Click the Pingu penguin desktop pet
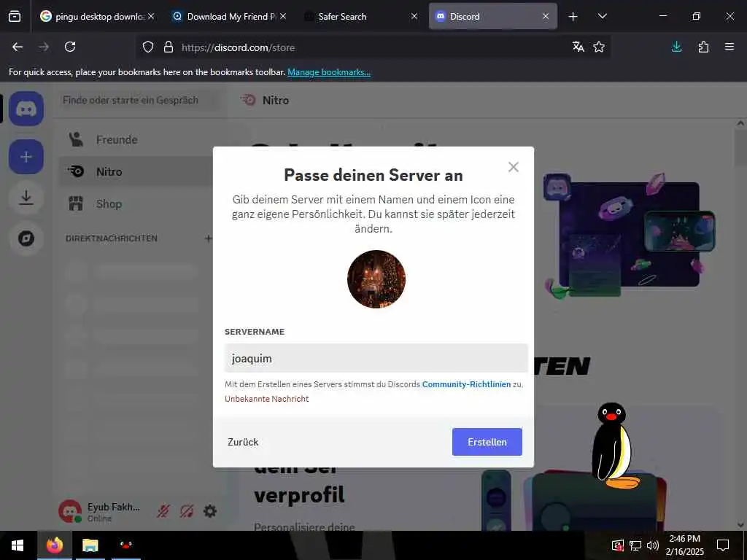 click(x=614, y=446)
